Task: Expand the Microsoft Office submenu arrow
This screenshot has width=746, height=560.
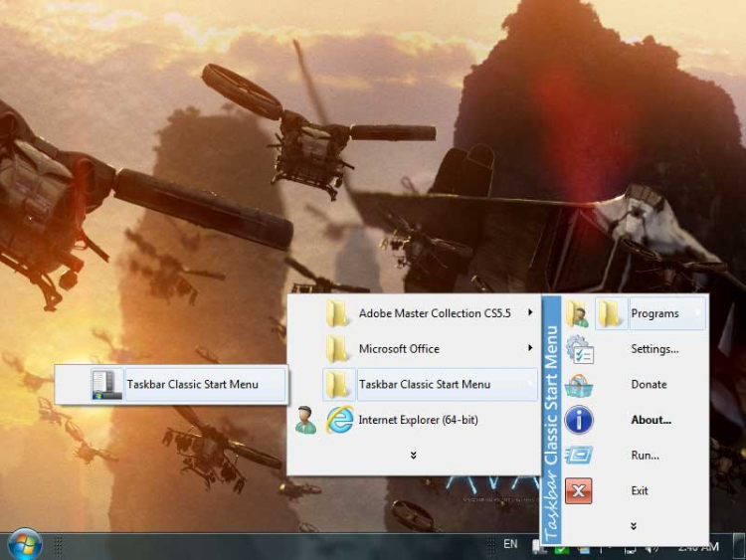Action: [530, 348]
